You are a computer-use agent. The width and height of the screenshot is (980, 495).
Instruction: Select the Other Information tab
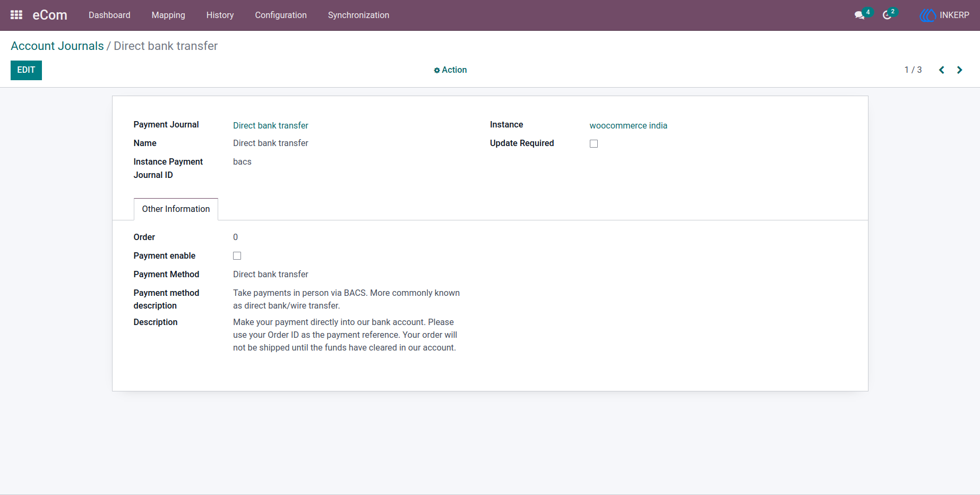coord(176,209)
